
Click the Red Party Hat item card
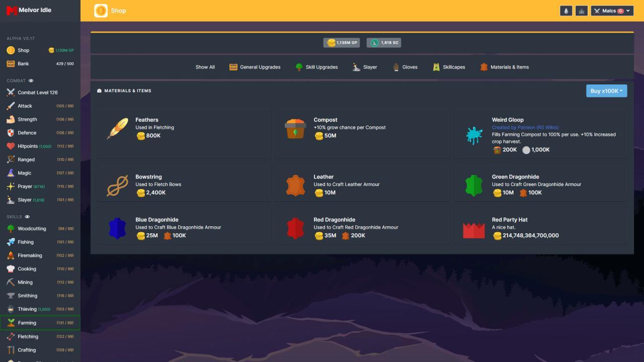point(540,227)
